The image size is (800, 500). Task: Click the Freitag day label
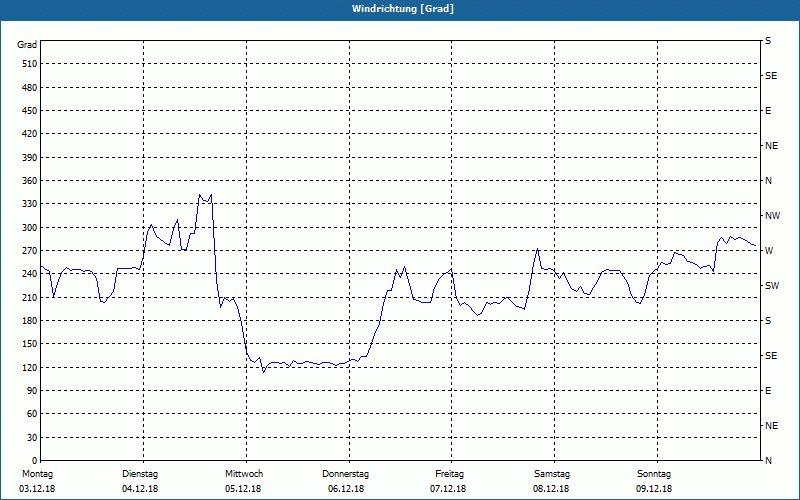[x=449, y=474]
